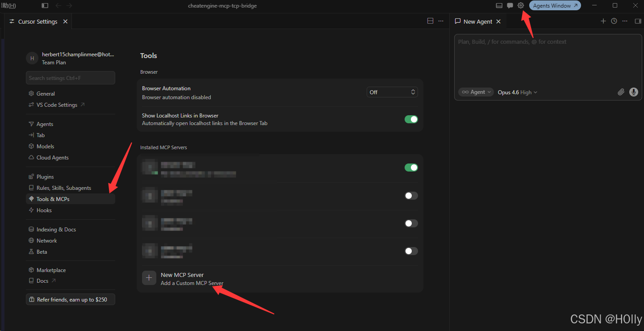The height and width of the screenshot is (331, 644).
Task: Open the Marketplace section
Action: [71, 270]
